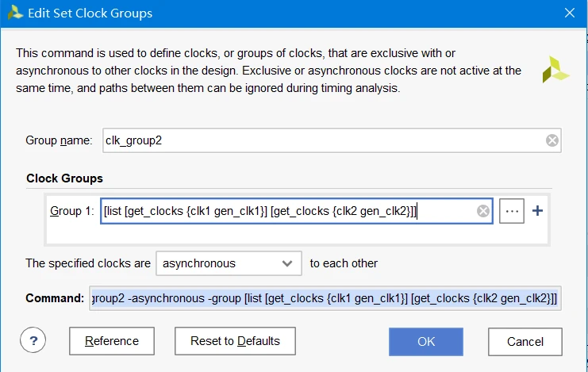Close the Edit Set Clock Groups dialog
The width and height of the screenshot is (588, 372).
(x=569, y=13)
